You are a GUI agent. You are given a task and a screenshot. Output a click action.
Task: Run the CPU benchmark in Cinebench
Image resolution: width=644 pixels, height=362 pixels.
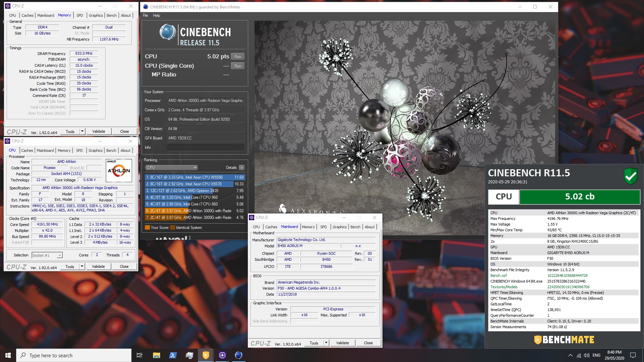[238, 57]
